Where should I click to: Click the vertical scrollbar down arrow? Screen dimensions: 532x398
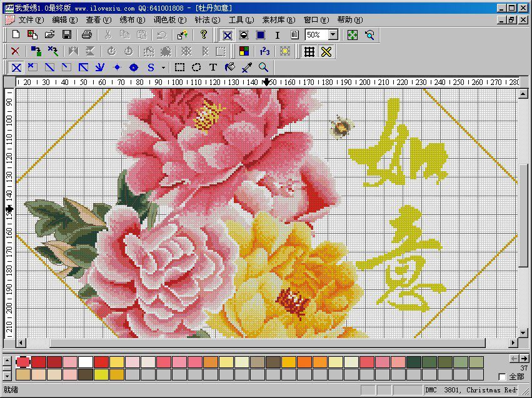tap(523, 334)
